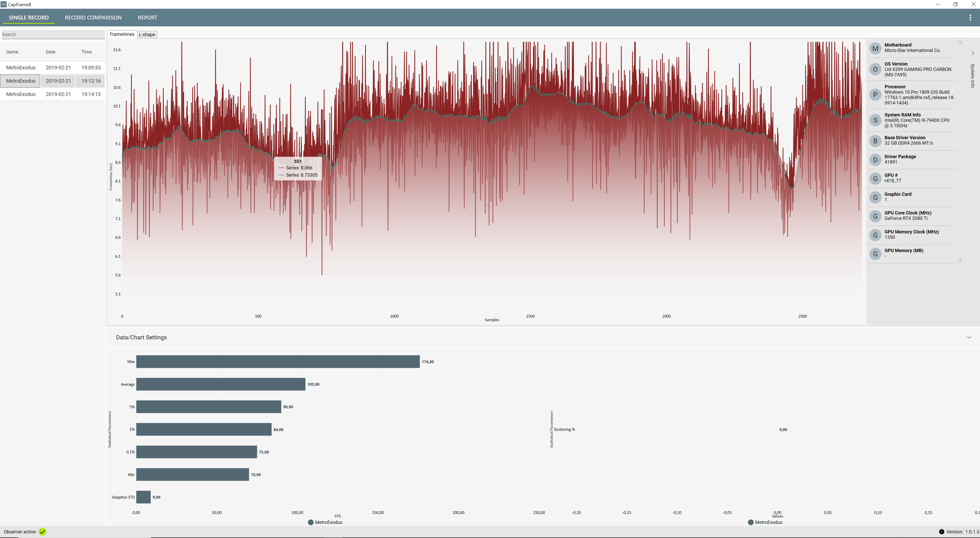Sort records by Date column
This screenshot has width=980, height=538.
coord(51,52)
